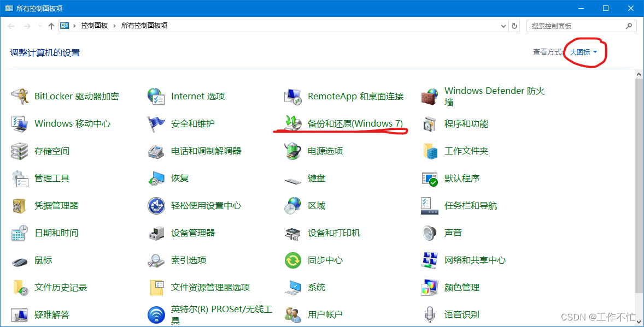Open the RemoteApp 和桌面连接 icon
This screenshot has width=644, height=327.
(x=293, y=97)
